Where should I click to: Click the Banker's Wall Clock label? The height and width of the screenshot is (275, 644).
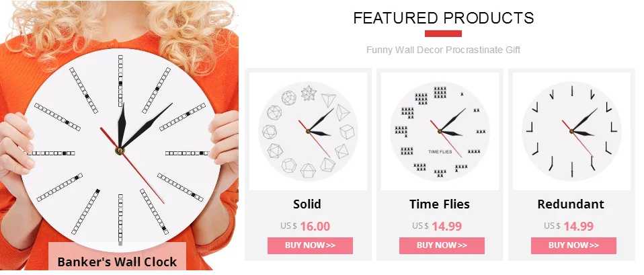click(x=117, y=262)
